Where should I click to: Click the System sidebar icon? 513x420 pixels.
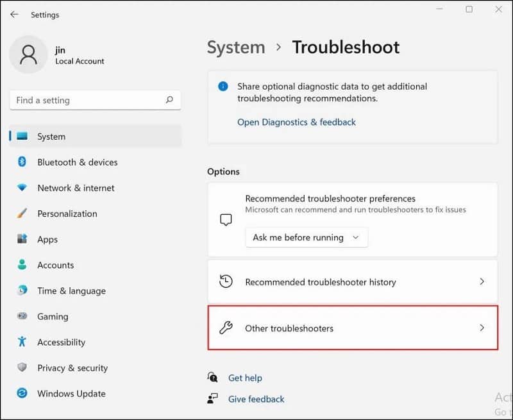coord(22,136)
